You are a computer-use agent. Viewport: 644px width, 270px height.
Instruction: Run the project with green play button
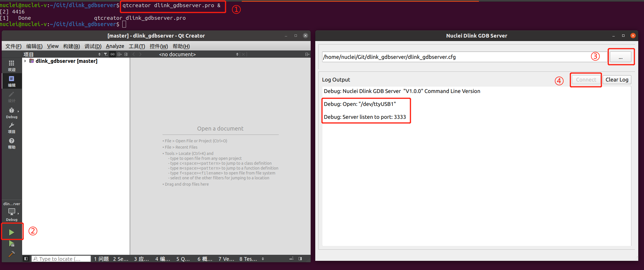point(11,232)
